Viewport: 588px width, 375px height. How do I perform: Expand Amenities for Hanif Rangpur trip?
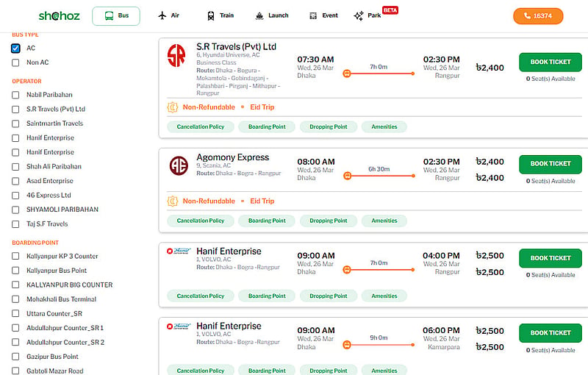coord(384,296)
